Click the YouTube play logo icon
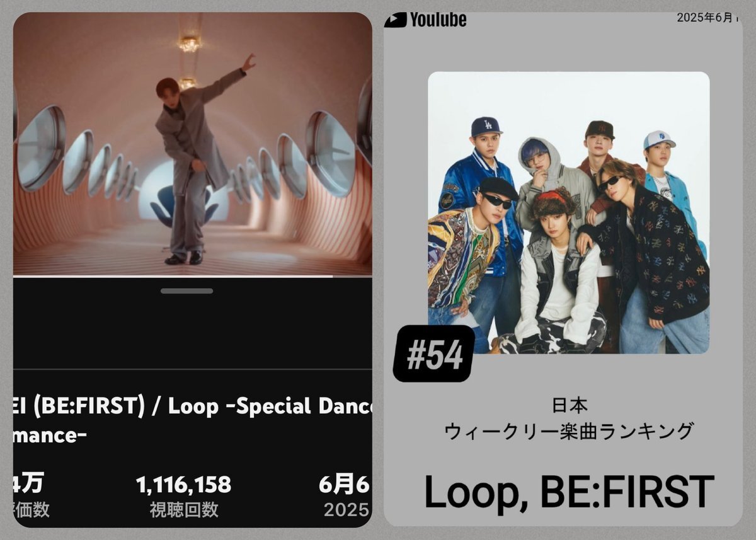 point(396,20)
